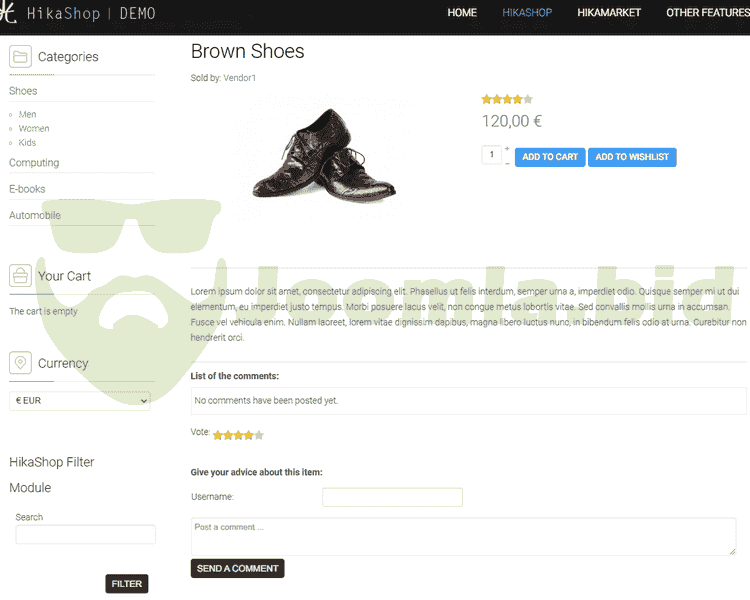Focus the Username input field

pyautogui.click(x=392, y=497)
